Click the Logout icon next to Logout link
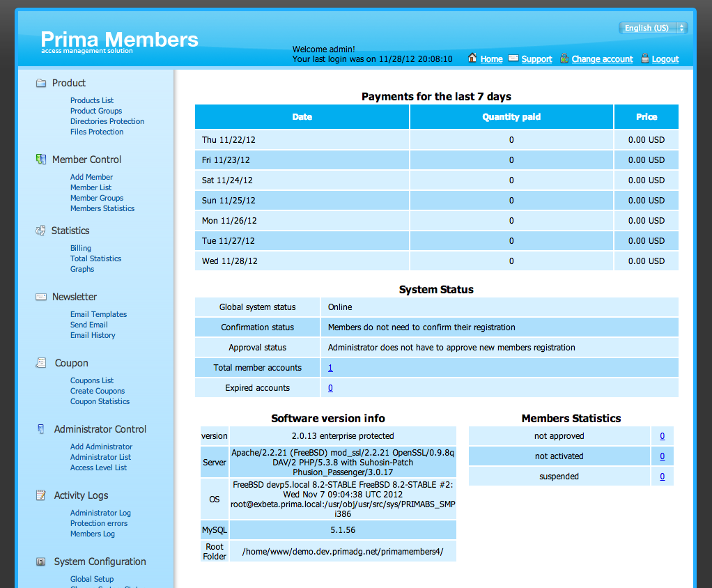712x588 pixels. click(644, 59)
